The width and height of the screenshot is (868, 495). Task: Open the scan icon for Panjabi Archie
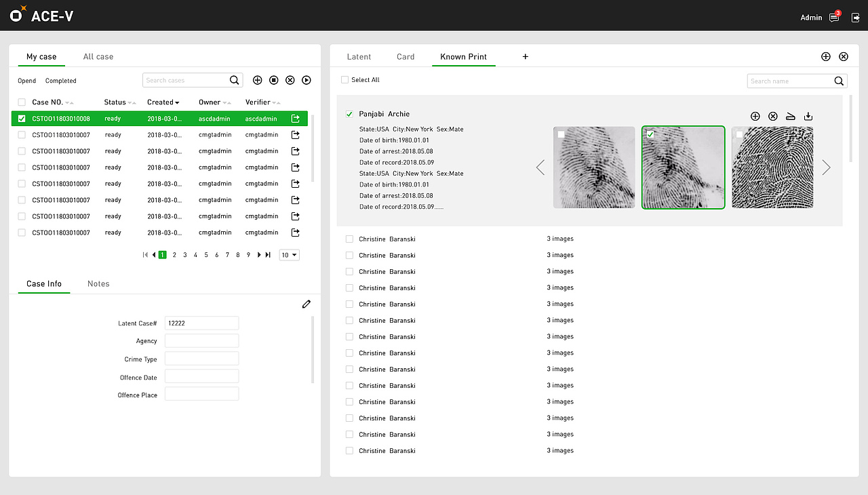click(790, 116)
